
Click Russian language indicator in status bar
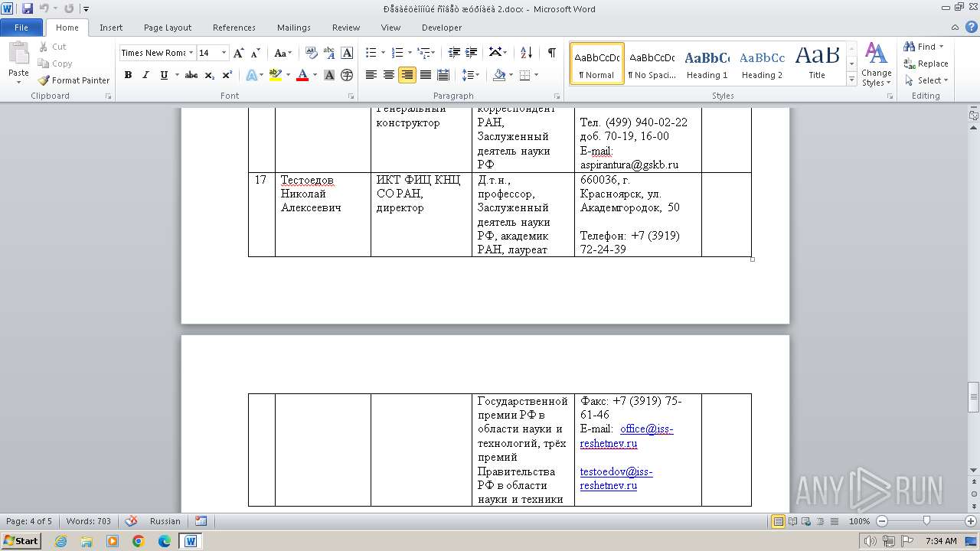165,521
